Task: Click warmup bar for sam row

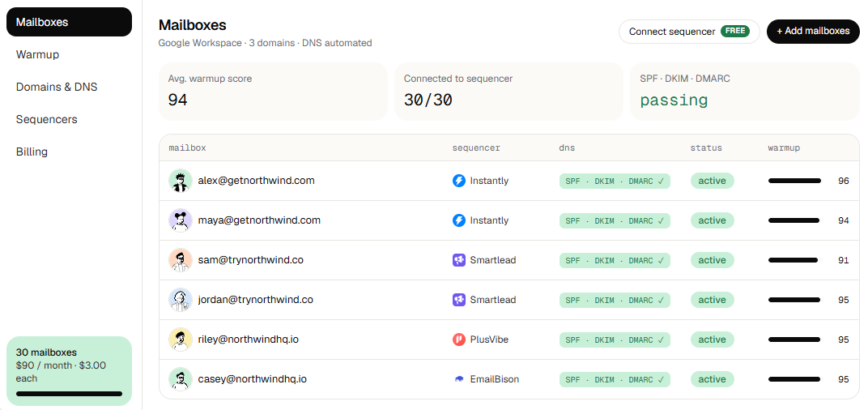Action: point(795,260)
